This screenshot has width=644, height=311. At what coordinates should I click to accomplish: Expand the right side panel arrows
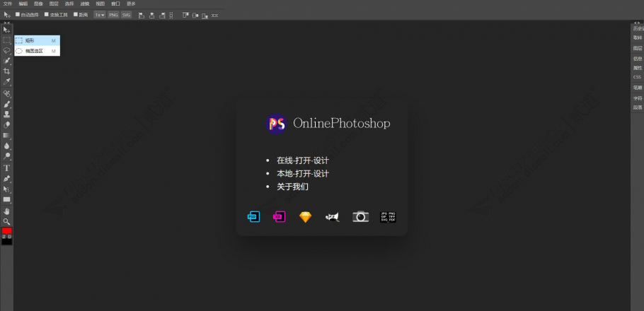pyautogui.click(x=636, y=23)
